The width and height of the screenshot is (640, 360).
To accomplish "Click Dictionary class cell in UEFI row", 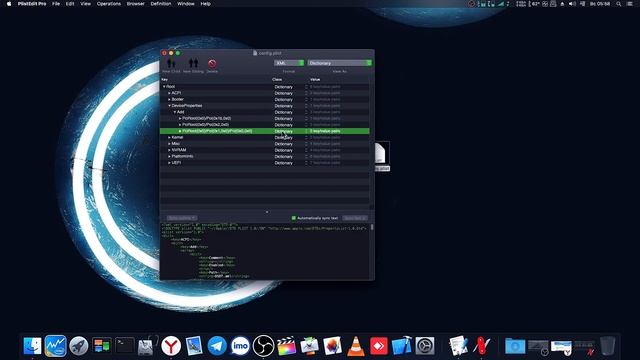I will [284, 163].
